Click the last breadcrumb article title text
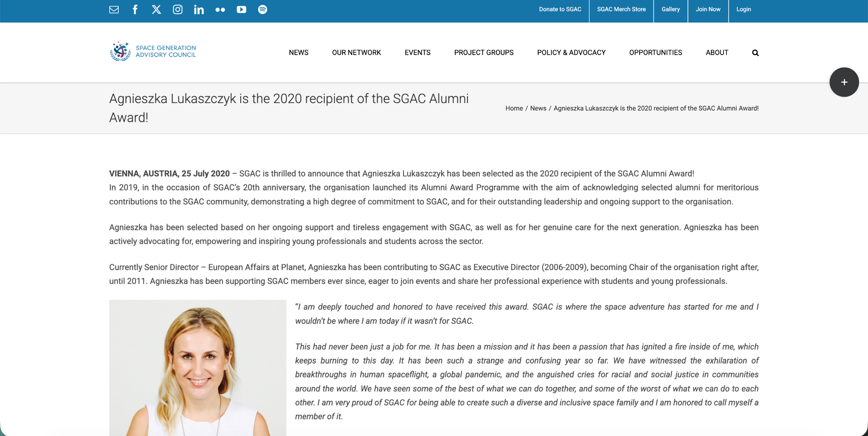 (x=656, y=108)
